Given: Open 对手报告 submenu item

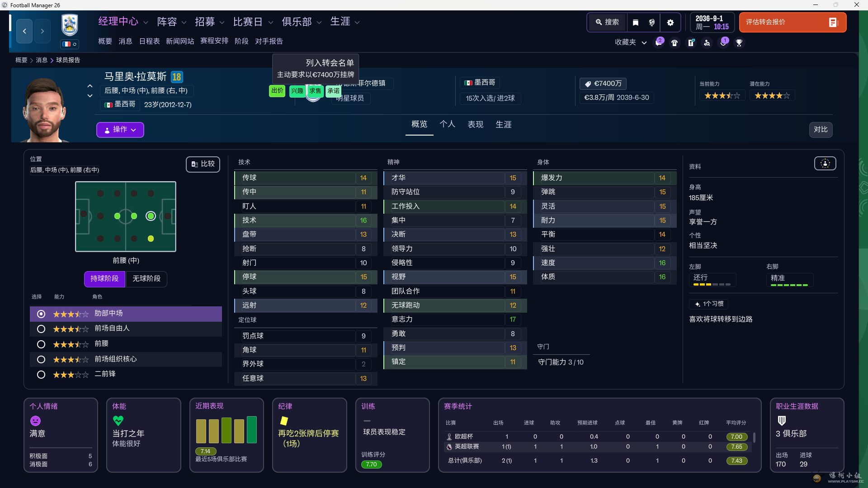Looking at the screenshot, I should click(x=269, y=41).
